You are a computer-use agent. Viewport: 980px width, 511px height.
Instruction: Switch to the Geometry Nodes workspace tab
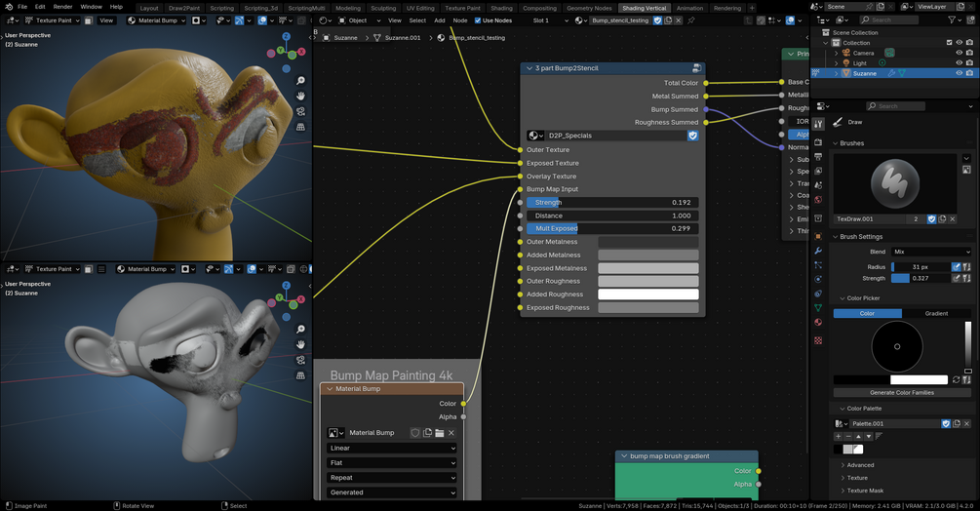(x=589, y=8)
